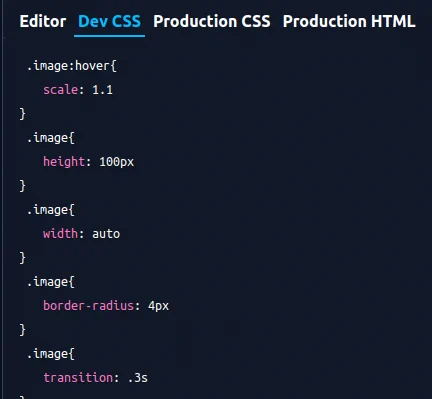This screenshot has width=432, height=399.
Task: Click closing brace after scale rule
Action: click(x=22, y=114)
